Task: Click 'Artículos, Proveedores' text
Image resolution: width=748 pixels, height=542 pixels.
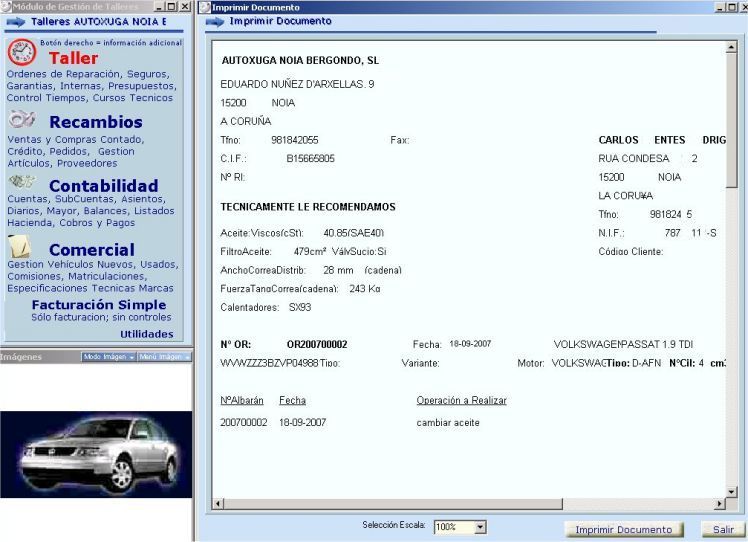Action: coord(62,163)
